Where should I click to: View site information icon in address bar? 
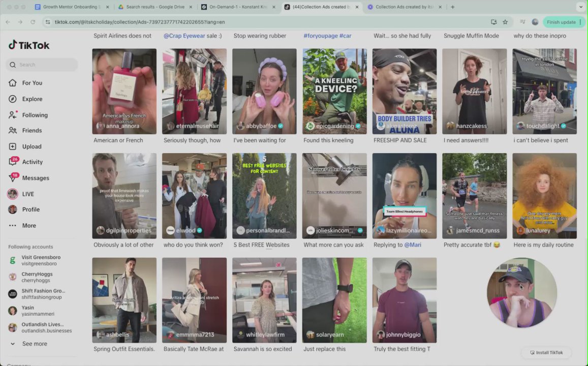(48, 22)
